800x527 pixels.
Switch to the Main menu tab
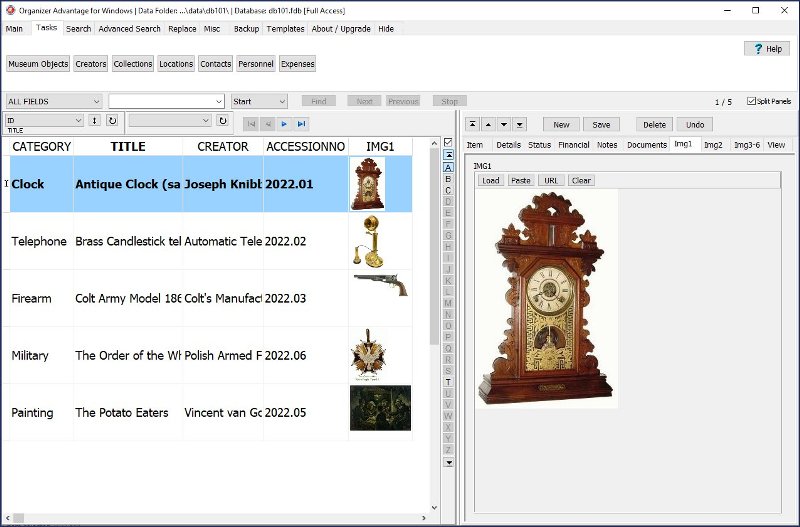tap(14, 29)
